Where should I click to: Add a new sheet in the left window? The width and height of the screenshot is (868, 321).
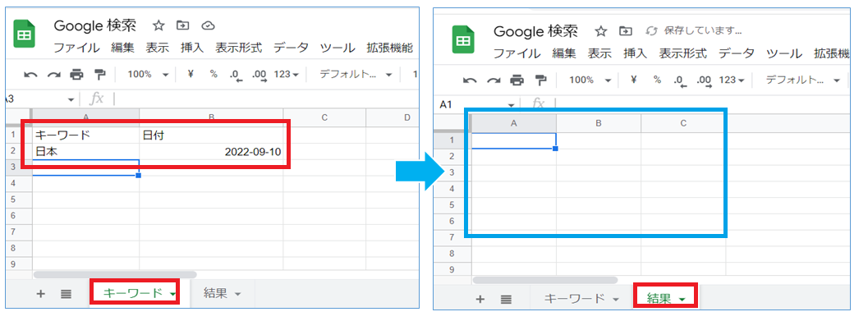(x=40, y=294)
